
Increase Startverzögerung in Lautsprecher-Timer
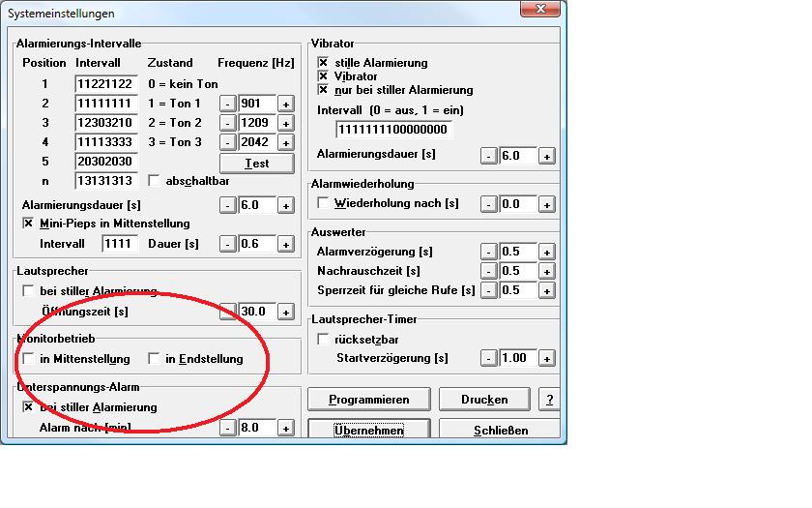click(547, 359)
